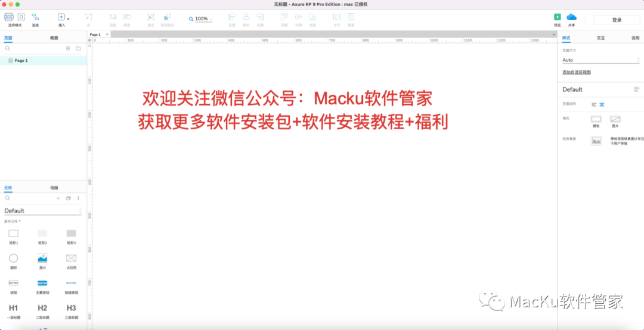Click the 左侧 align left icon
This screenshot has width=644, height=330.
(x=231, y=17)
